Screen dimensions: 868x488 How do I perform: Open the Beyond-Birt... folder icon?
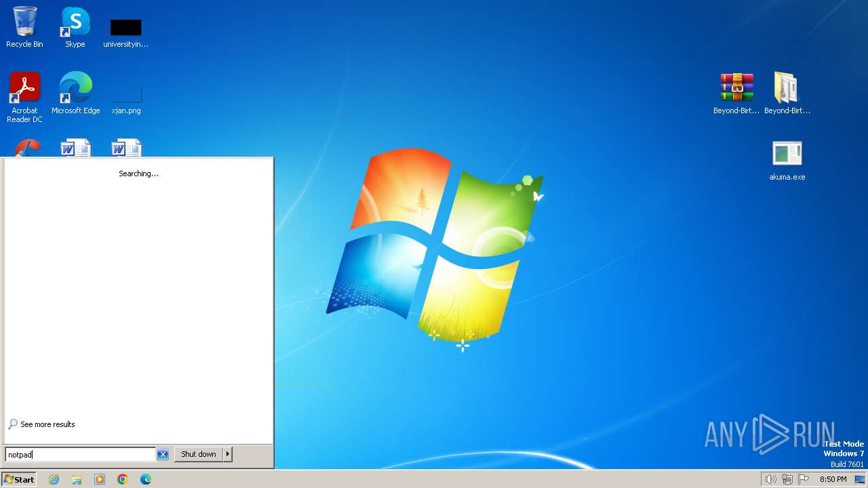pos(787,93)
